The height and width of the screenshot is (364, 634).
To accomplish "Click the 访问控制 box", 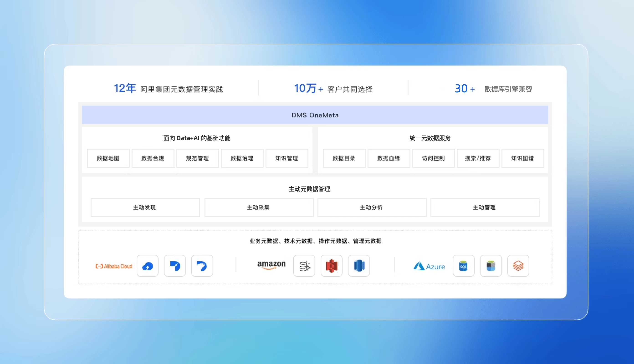I will (x=433, y=158).
